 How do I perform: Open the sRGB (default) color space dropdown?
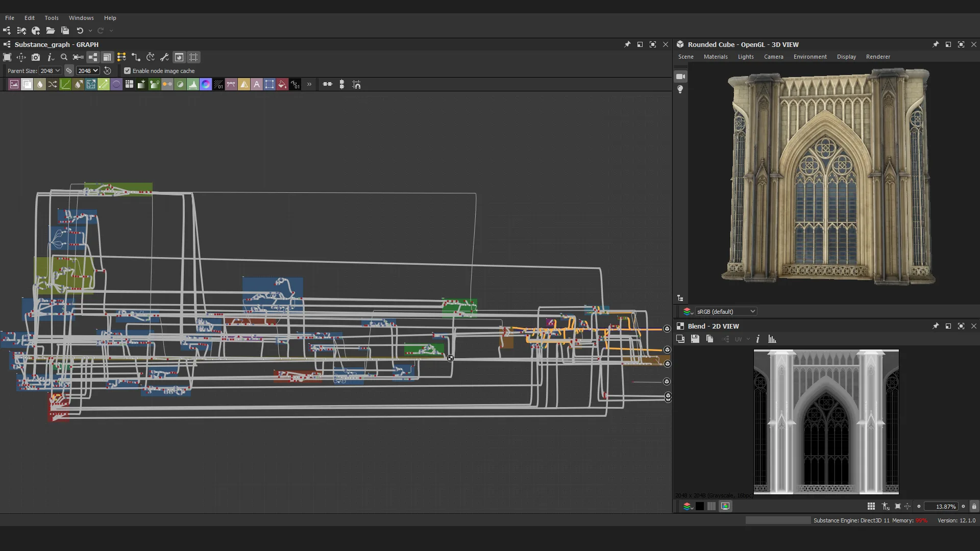coord(725,312)
